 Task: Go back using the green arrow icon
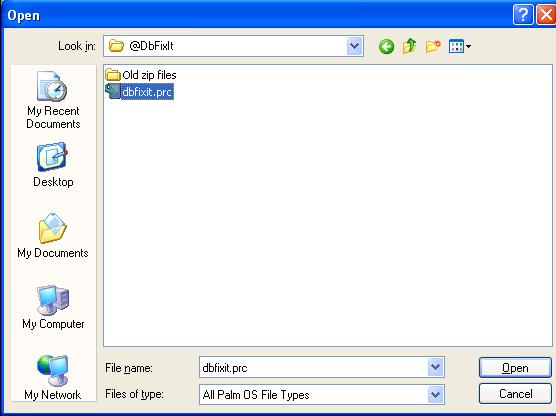click(x=386, y=46)
